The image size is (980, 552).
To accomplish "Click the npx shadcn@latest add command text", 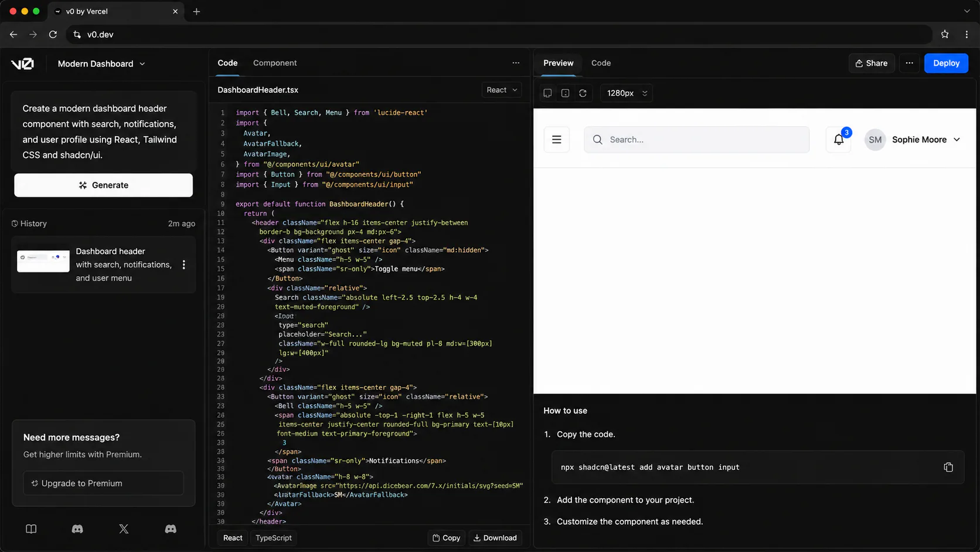I will point(650,468).
